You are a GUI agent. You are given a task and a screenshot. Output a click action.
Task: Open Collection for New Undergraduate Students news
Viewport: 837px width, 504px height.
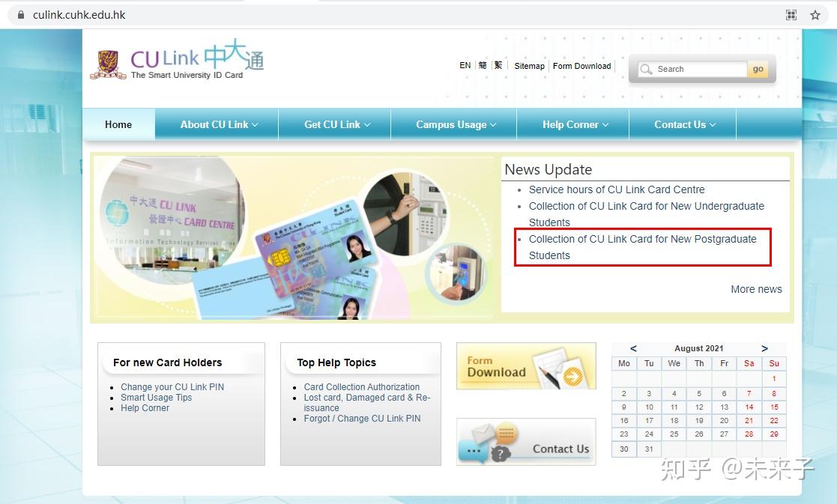click(x=647, y=214)
